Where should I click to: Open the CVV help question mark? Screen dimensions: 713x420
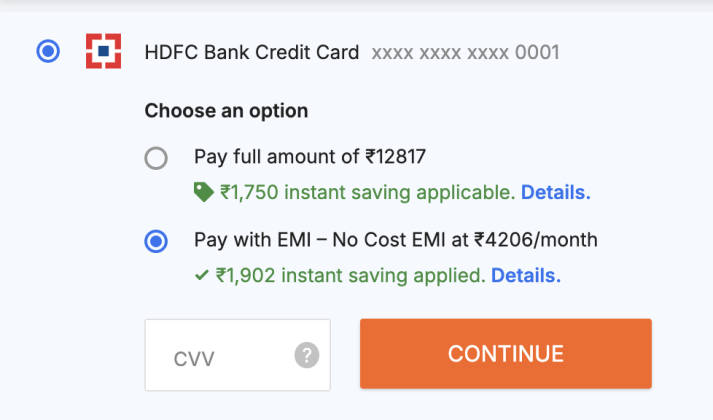[307, 355]
